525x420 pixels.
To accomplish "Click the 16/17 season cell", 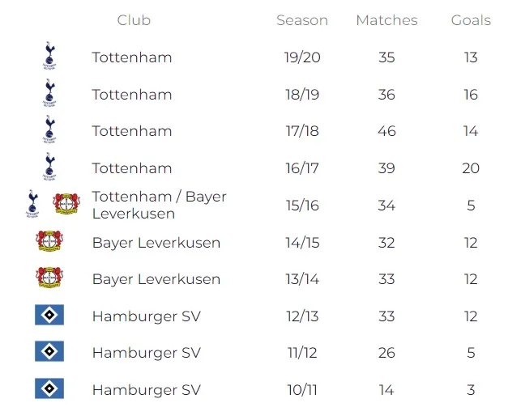I will [303, 168].
